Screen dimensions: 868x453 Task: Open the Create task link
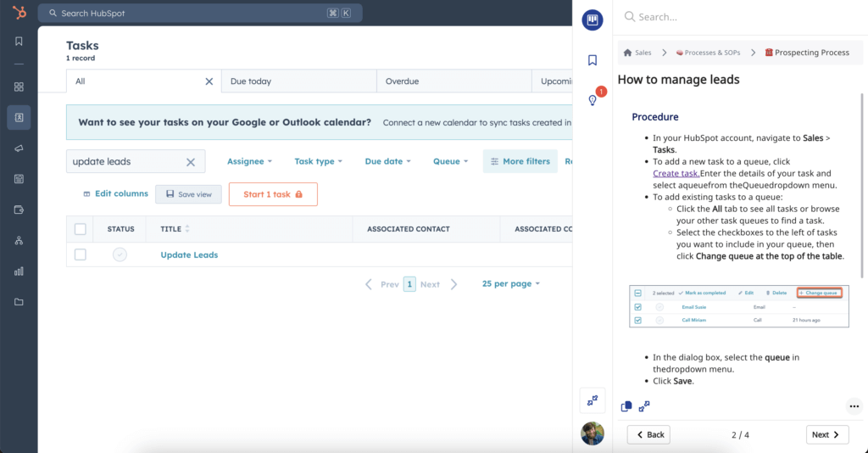coord(676,173)
